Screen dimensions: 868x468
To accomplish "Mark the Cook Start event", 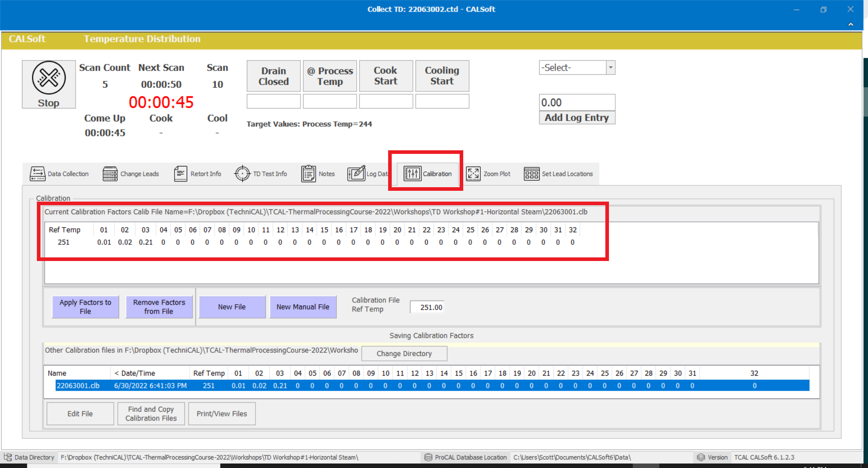I will (x=386, y=76).
